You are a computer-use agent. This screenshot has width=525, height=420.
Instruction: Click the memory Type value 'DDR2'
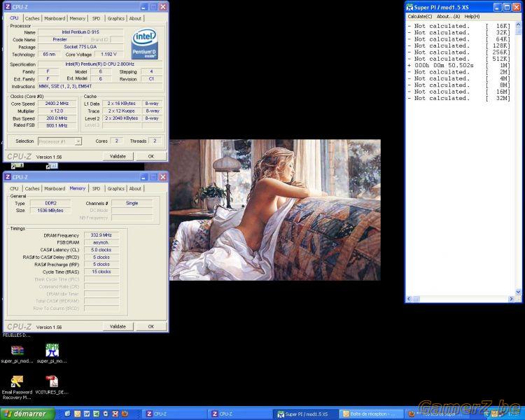(x=50, y=203)
